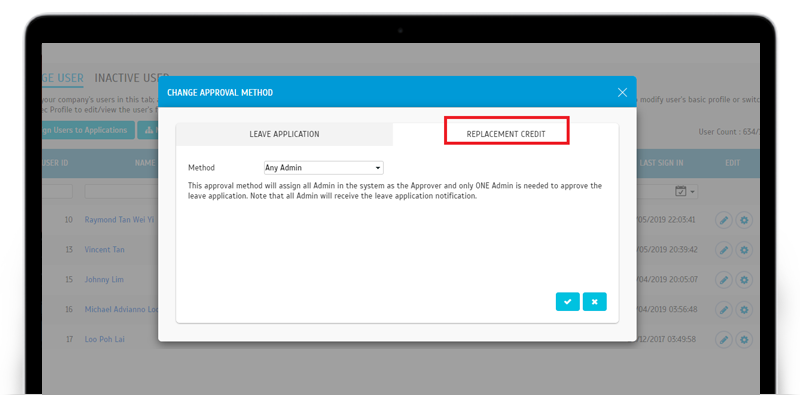The image size is (800, 395).
Task: Open settings gear for Michael Advianno
Action: click(744, 310)
